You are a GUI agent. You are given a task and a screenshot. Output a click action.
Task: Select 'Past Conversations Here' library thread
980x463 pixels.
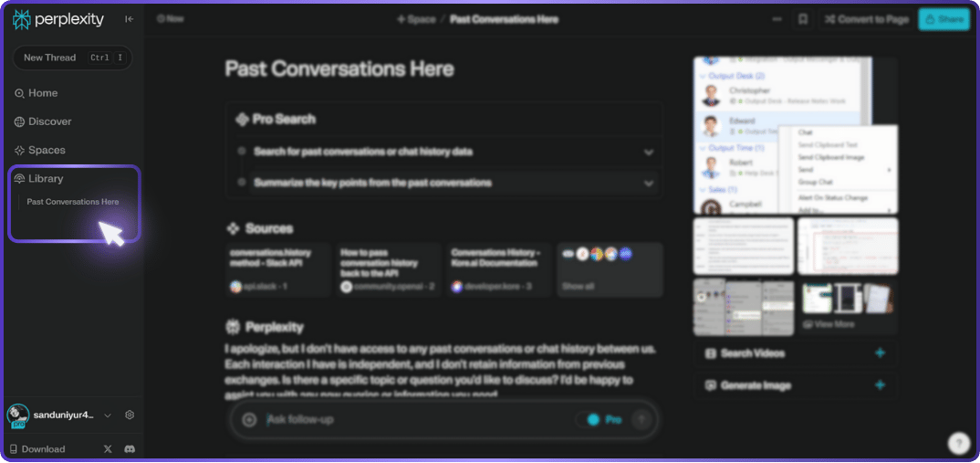click(x=72, y=202)
